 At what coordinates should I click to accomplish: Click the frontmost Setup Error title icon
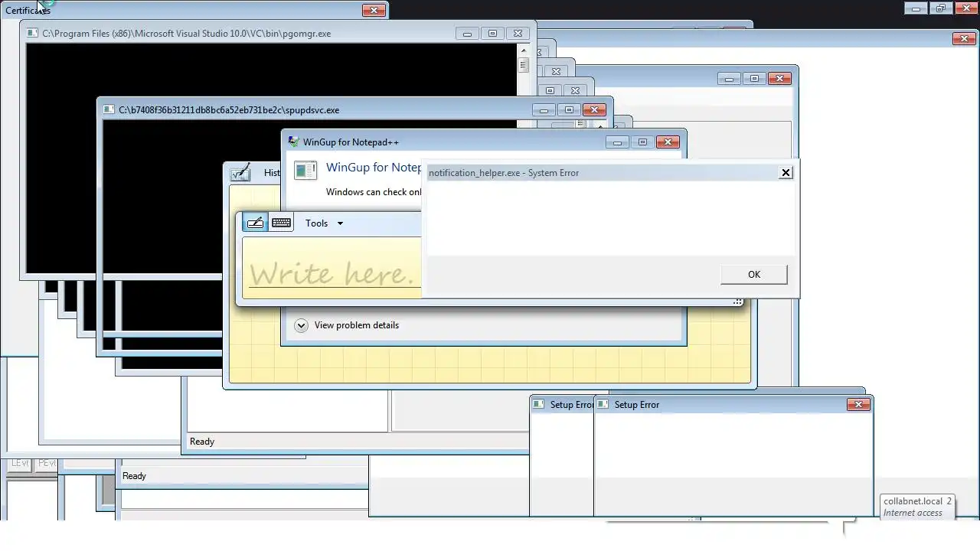(603, 405)
